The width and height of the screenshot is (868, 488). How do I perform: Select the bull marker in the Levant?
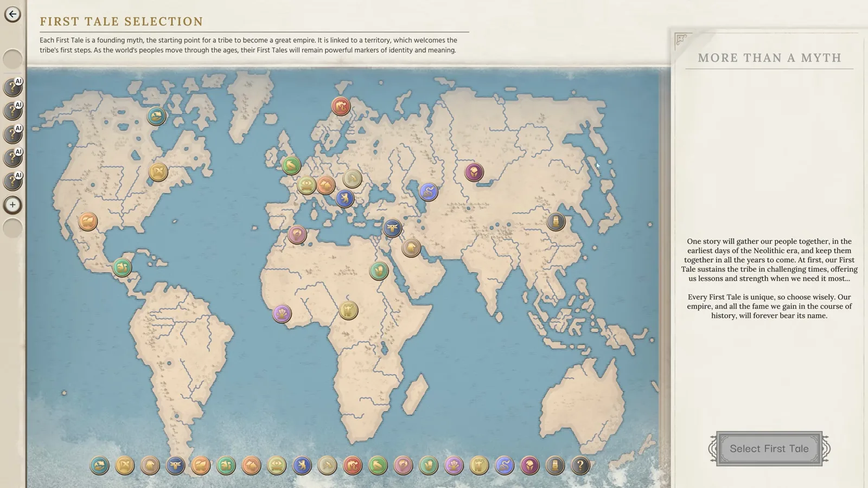tap(392, 228)
